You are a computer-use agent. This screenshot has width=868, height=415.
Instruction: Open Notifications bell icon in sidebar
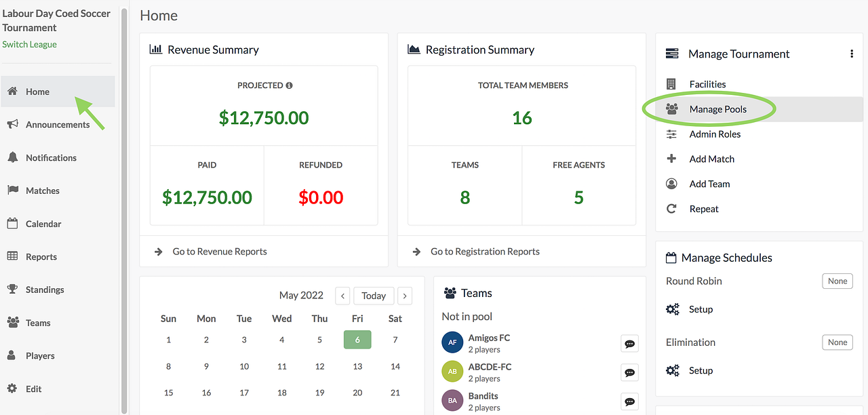pyautogui.click(x=12, y=158)
